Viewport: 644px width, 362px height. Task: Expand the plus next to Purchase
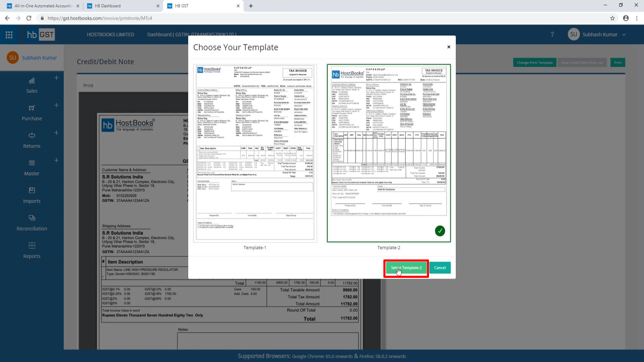click(x=56, y=105)
